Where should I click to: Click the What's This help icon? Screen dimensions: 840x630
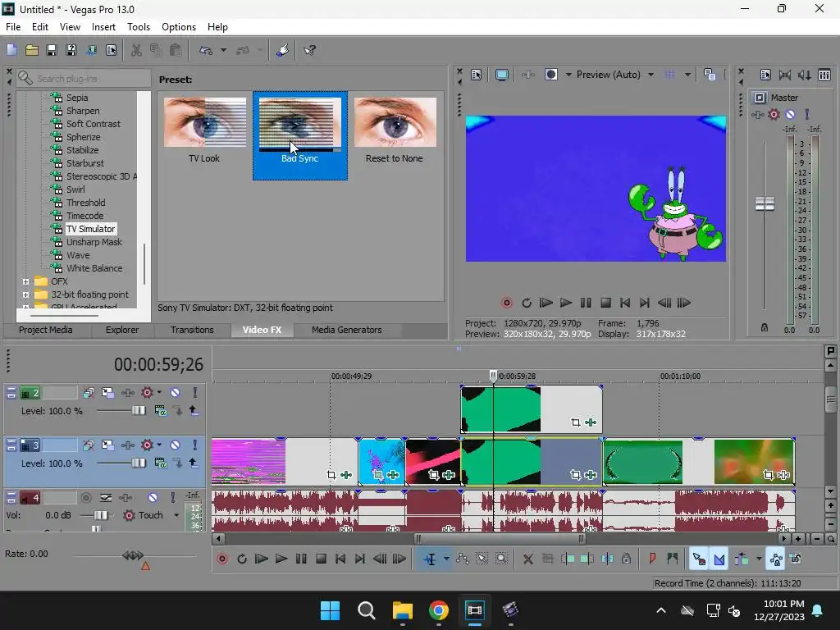pos(309,50)
